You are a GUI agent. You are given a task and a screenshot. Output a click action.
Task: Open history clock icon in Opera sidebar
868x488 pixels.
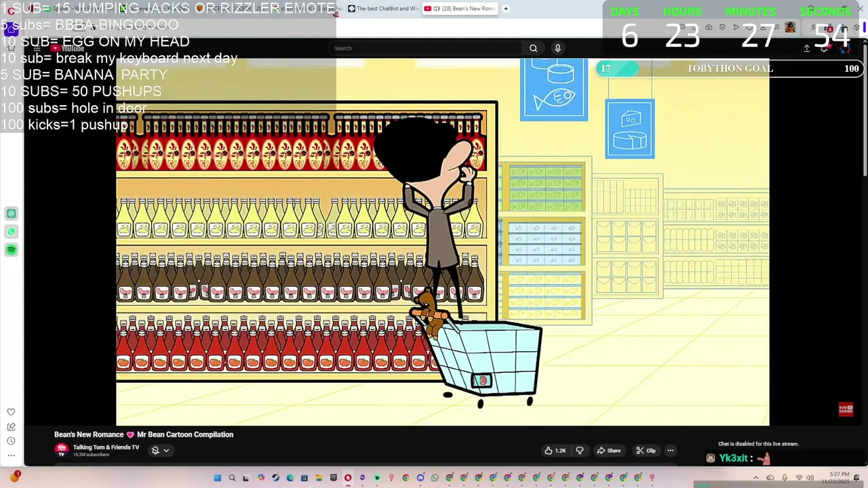pos(11,441)
